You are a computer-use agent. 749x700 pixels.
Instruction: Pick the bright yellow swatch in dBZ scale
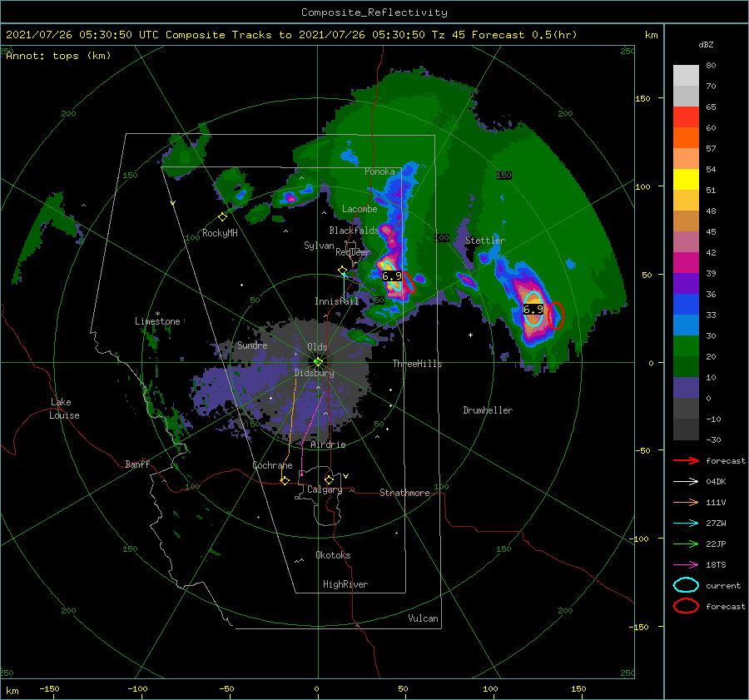(686, 180)
